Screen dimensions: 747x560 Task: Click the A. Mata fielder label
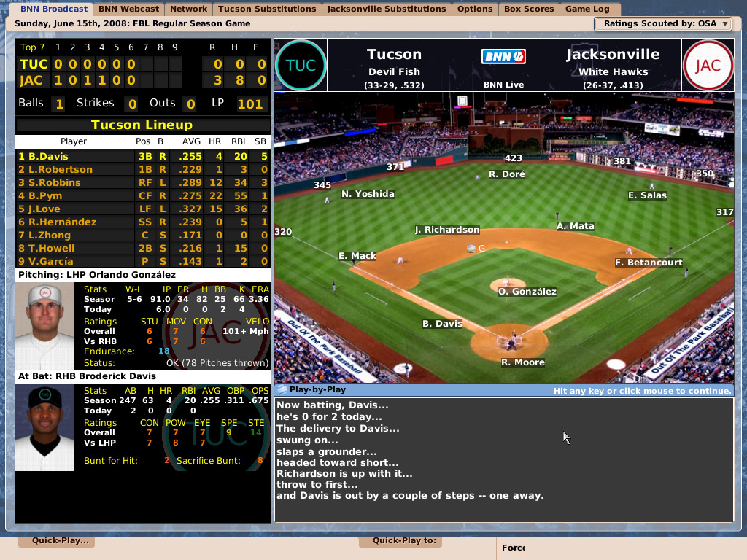coord(575,226)
